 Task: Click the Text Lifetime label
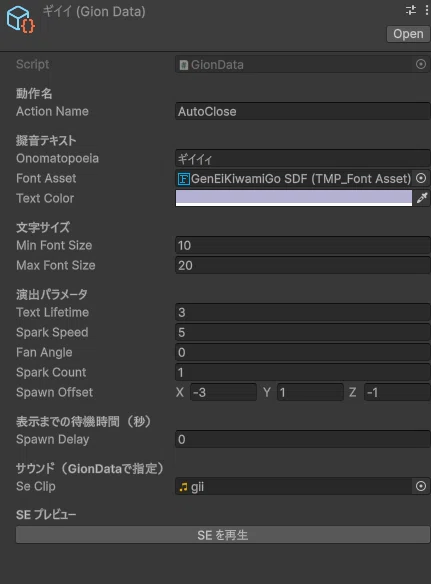click(x=53, y=312)
